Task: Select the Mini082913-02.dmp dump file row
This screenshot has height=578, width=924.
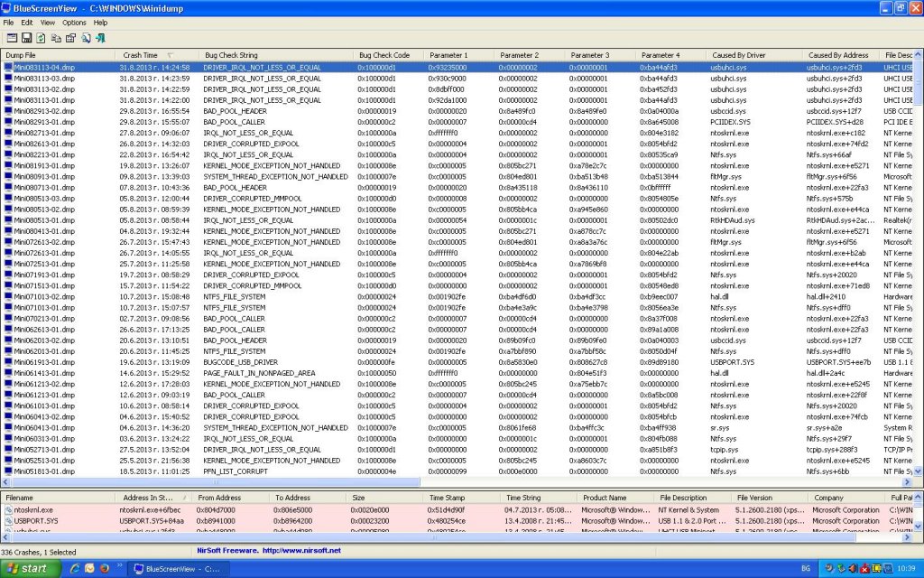Action: [x=43, y=110]
